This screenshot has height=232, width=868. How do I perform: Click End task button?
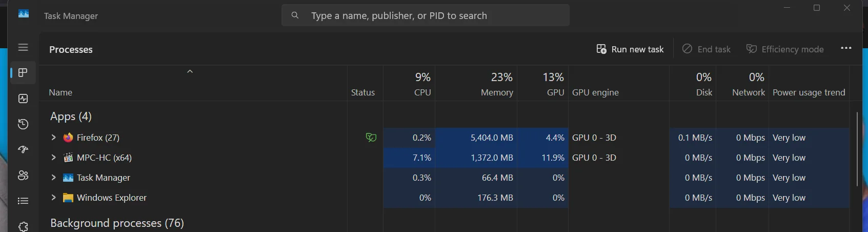point(706,49)
